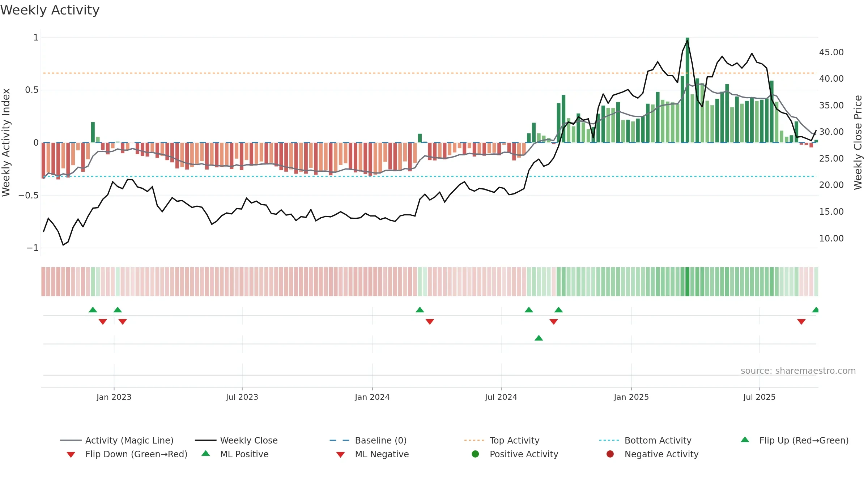Screen dimensions: 868x488
Task: Click the '40.00' price axis label
Action: [831, 78]
